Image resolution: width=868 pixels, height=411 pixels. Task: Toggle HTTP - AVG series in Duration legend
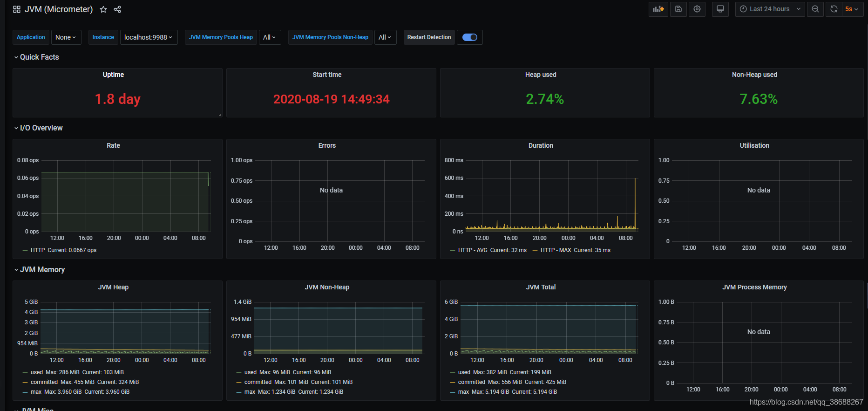pyautogui.click(x=473, y=250)
